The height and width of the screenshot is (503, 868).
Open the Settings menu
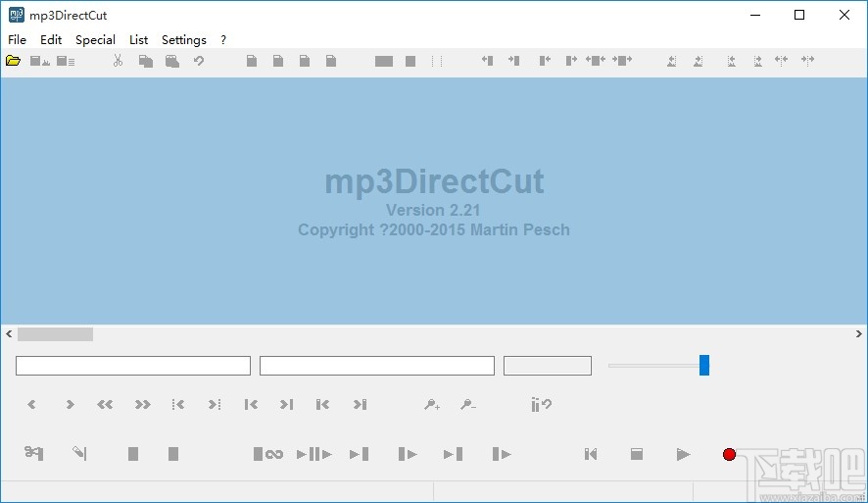click(x=184, y=40)
